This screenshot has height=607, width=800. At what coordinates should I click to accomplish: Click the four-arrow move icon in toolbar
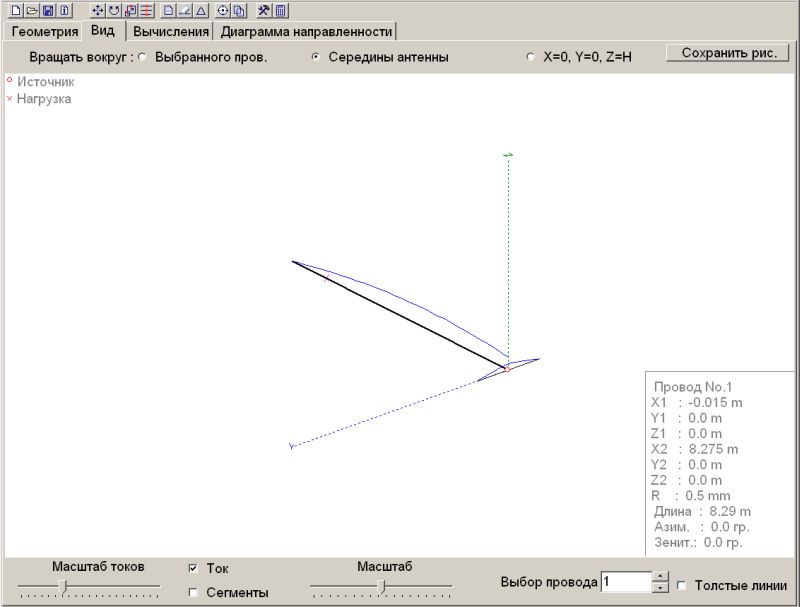(97, 10)
